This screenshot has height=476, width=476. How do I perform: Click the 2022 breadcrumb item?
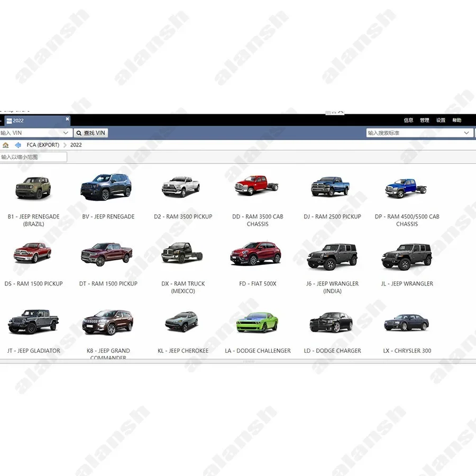76,145
